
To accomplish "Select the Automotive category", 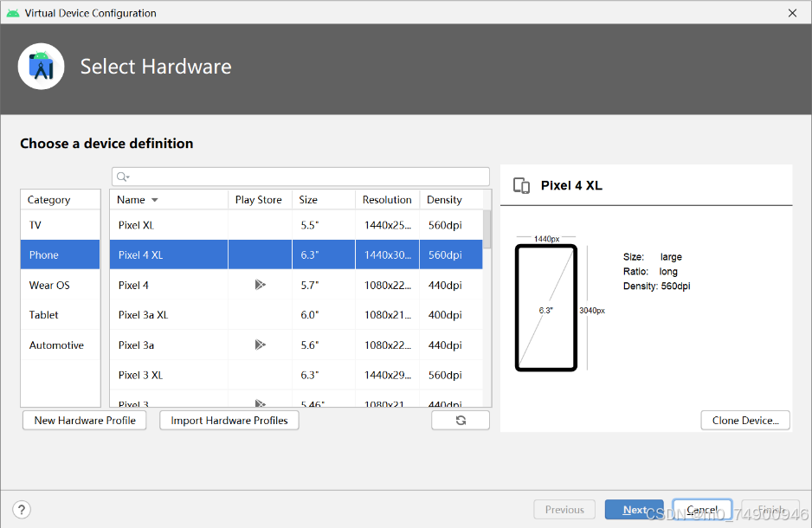I will click(60, 345).
